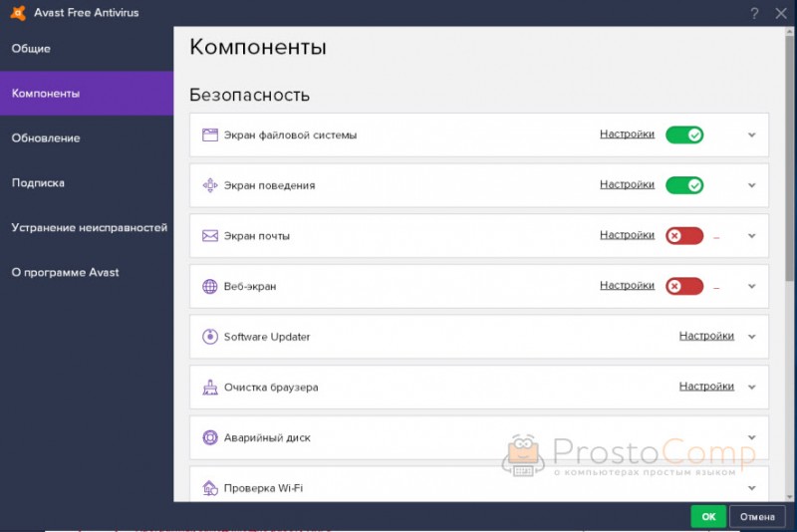Viewport: 797px width, 532px height.
Task: Click the Очистка браузера label
Action: 271,388
